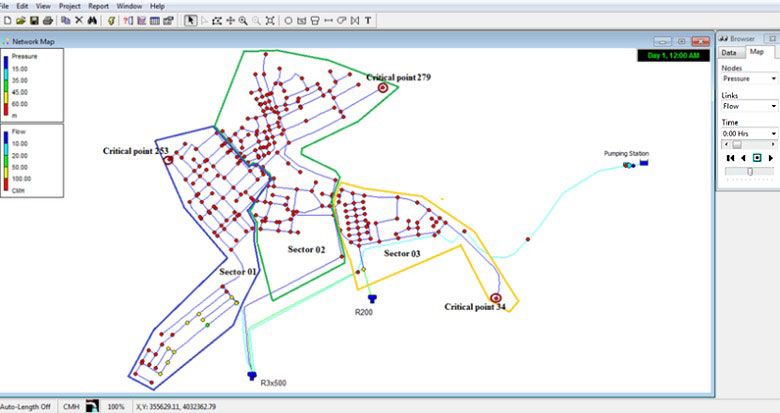
Task: Open the Window menu
Action: (x=129, y=6)
